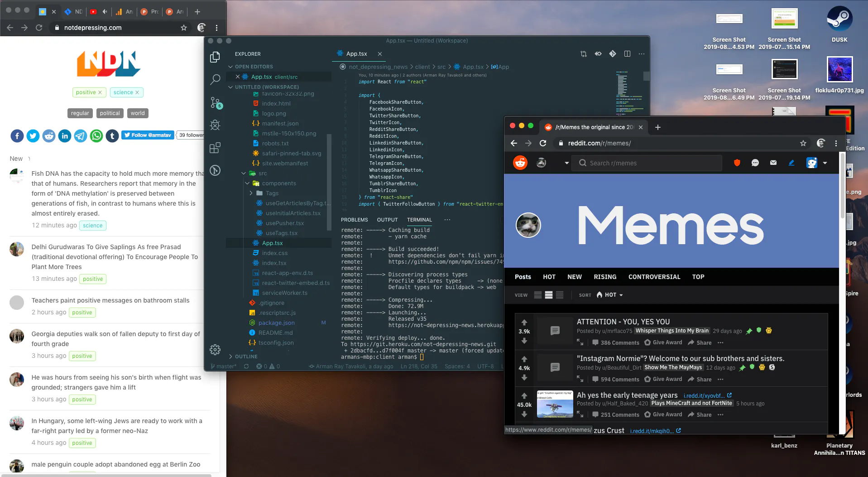
Task: Share to Facebook on notdepressing.com
Action: click(17, 135)
